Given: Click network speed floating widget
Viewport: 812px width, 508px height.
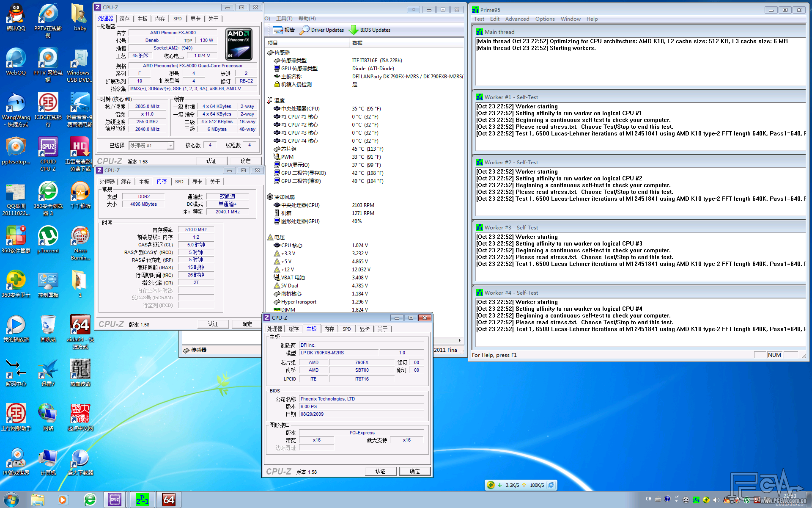Looking at the screenshot, I should 521,485.
